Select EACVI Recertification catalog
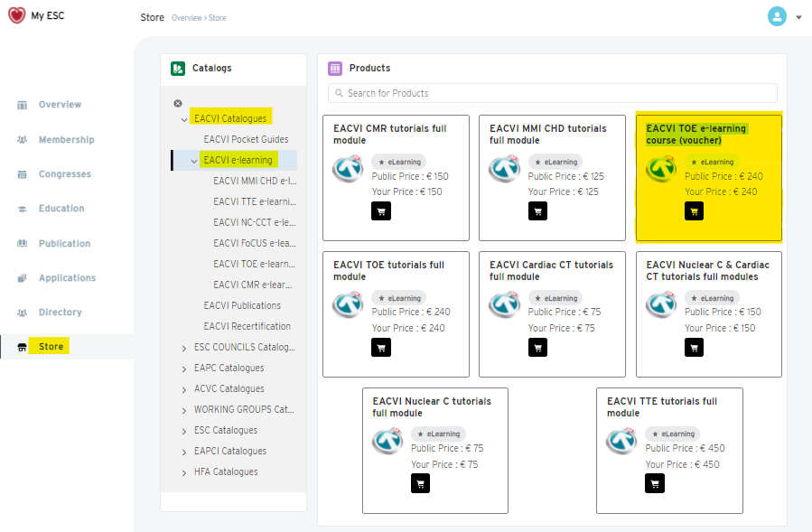Image resolution: width=812 pixels, height=532 pixels. click(x=247, y=326)
